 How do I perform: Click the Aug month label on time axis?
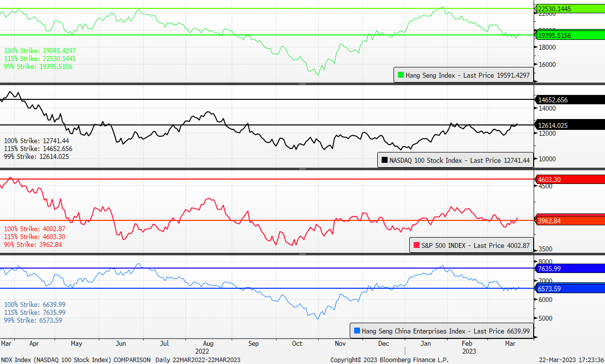click(208, 344)
